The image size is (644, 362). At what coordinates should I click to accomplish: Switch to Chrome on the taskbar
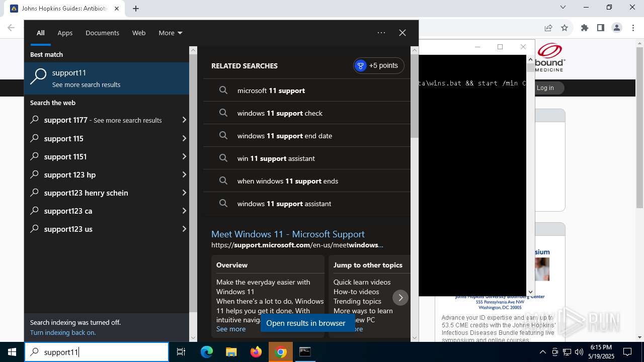[x=281, y=352]
